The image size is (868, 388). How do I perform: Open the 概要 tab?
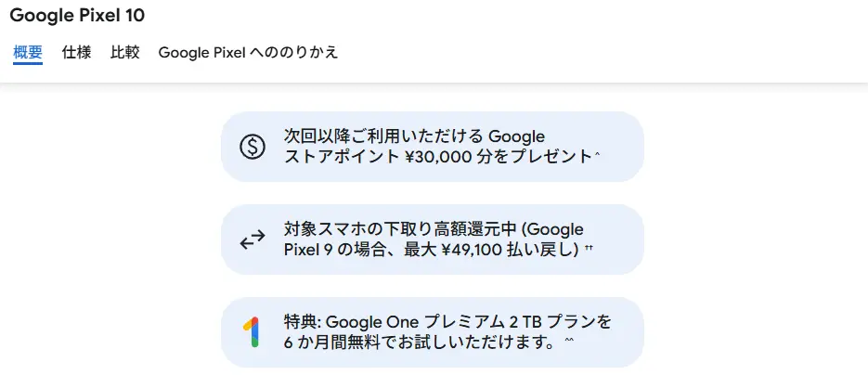(x=28, y=53)
